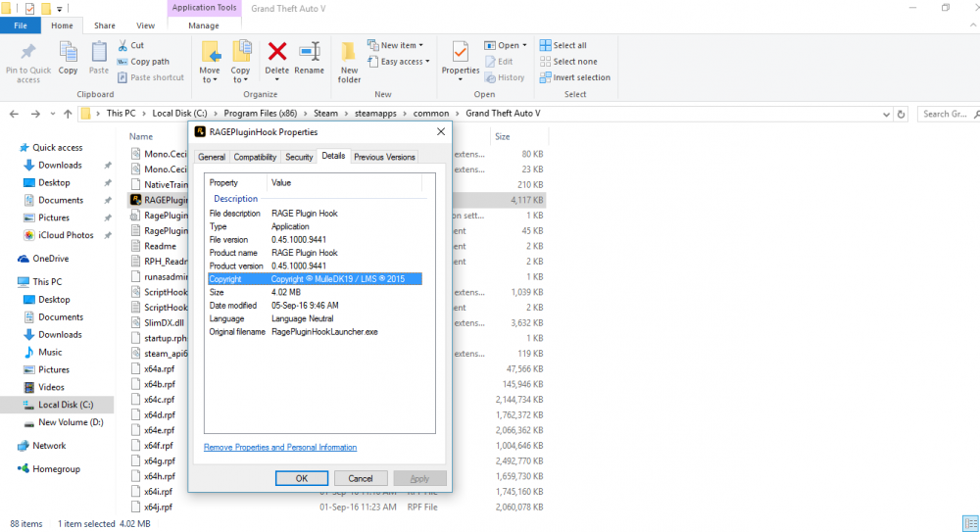This screenshot has height=532, width=980.
Task: Close the RAGEPluginHook Properties dialog
Action: [x=441, y=132]
